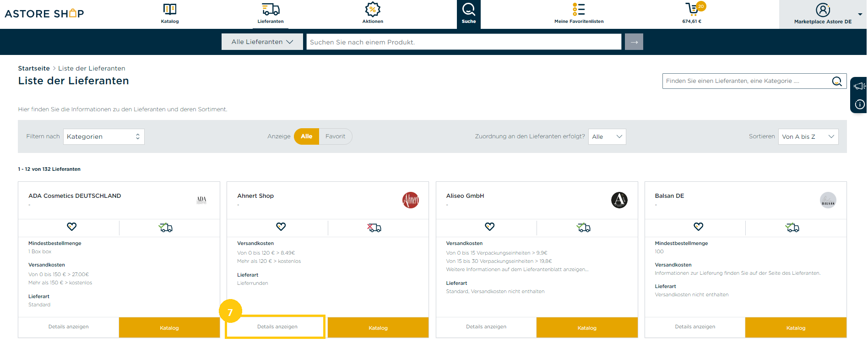This screenshot has height=343, width=868.
Task: Focus the product search field
Action: pyautogui.click(x=464, y=42)
